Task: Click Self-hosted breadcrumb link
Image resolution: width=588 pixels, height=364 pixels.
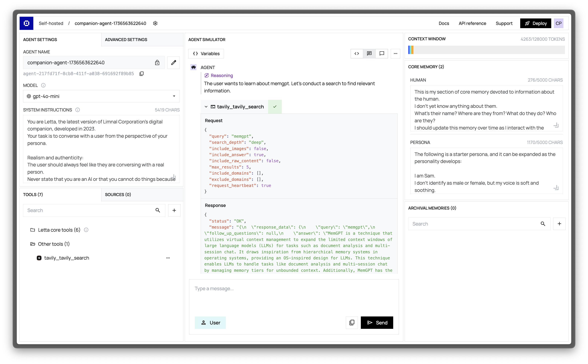Action: 51,23
